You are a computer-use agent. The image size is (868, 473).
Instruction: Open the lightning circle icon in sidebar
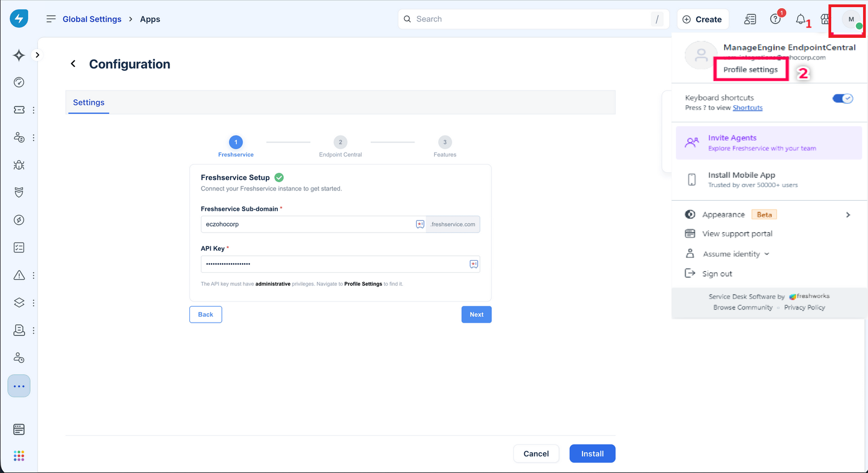[x=19, y=220]
